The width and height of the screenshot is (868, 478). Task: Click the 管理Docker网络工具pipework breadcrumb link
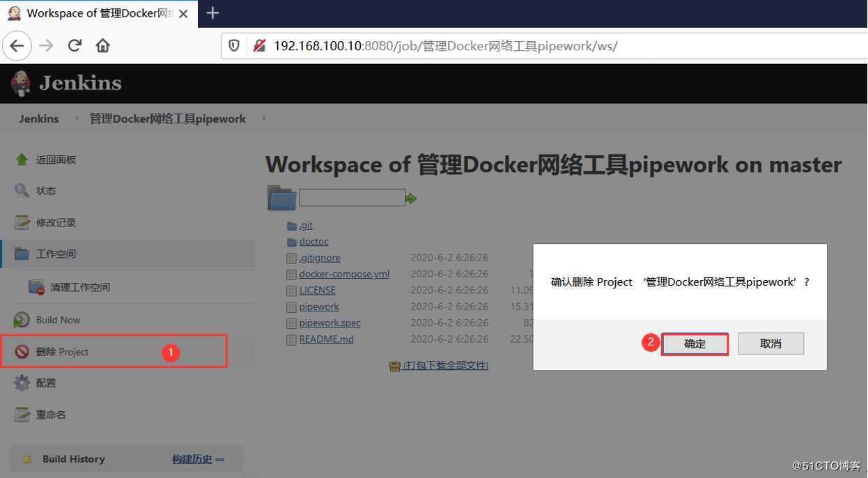[x=167, y=118]
